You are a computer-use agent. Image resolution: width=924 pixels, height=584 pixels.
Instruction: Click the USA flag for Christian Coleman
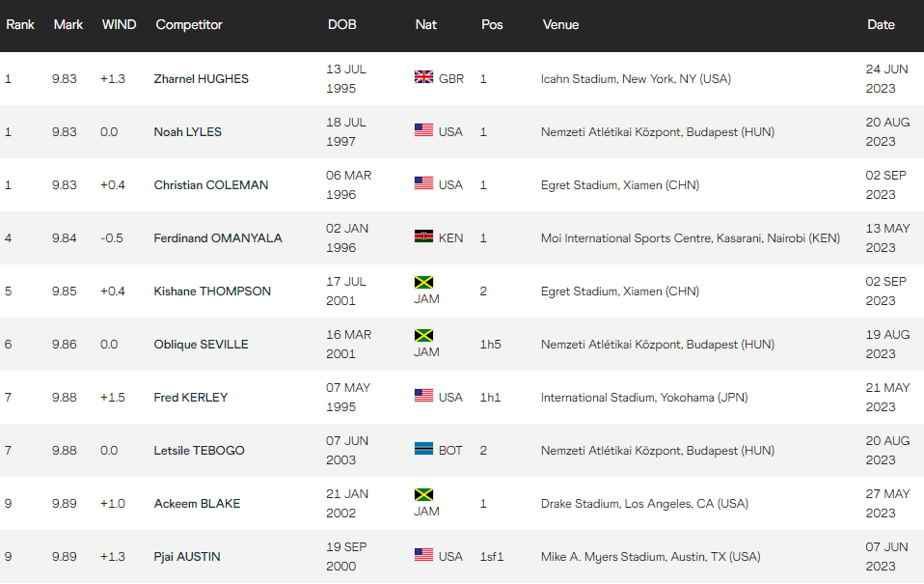pyautogui.click(x=423, y=184)
